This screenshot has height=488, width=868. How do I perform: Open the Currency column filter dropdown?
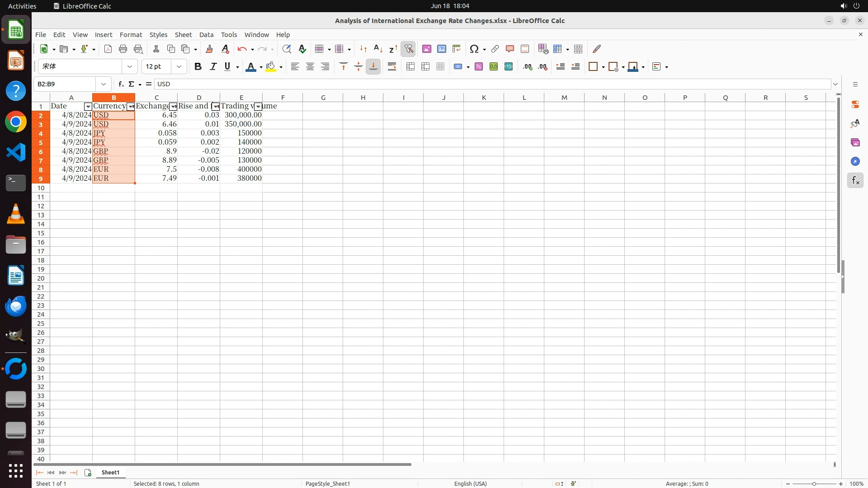coord(131,107)
